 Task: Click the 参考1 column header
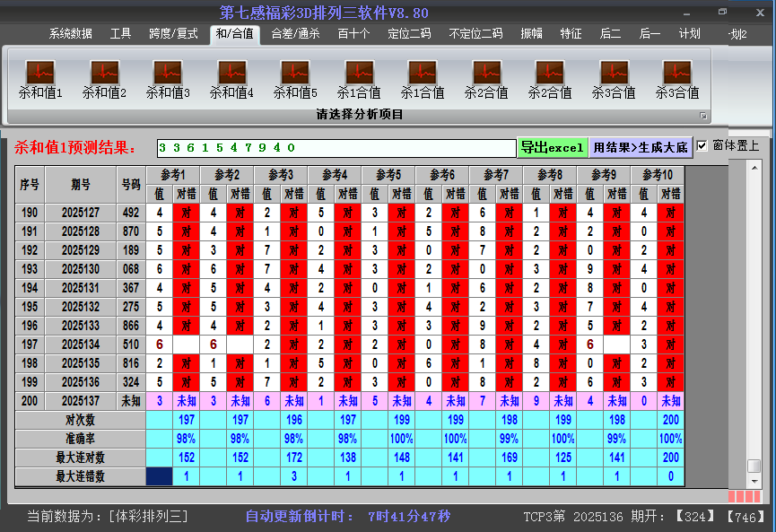coord(173,175)
